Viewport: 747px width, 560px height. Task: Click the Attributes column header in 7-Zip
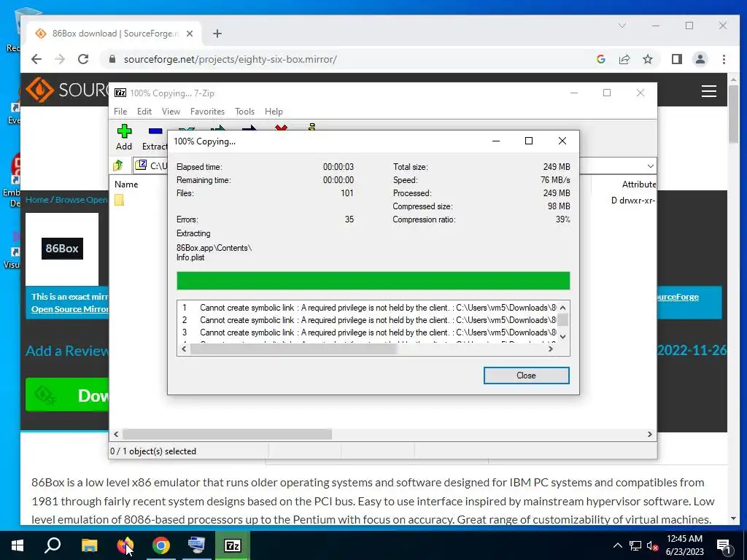[x=638, y=184]
